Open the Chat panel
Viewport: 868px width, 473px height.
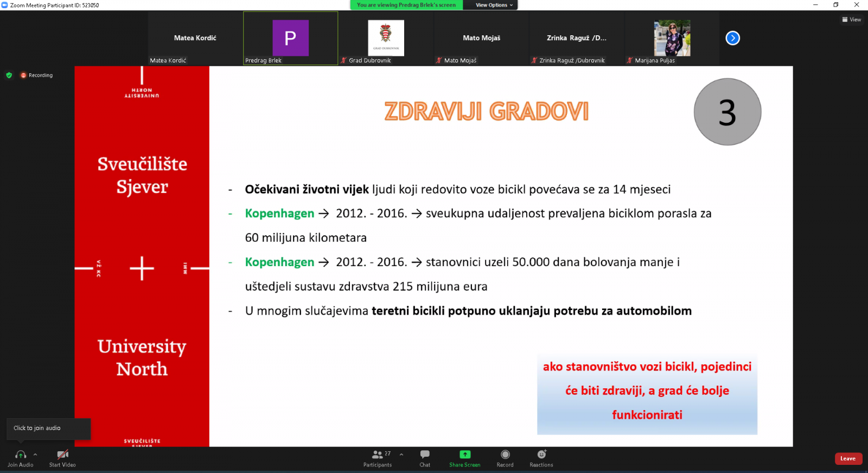pyautogui.click(x=425, y=458)
